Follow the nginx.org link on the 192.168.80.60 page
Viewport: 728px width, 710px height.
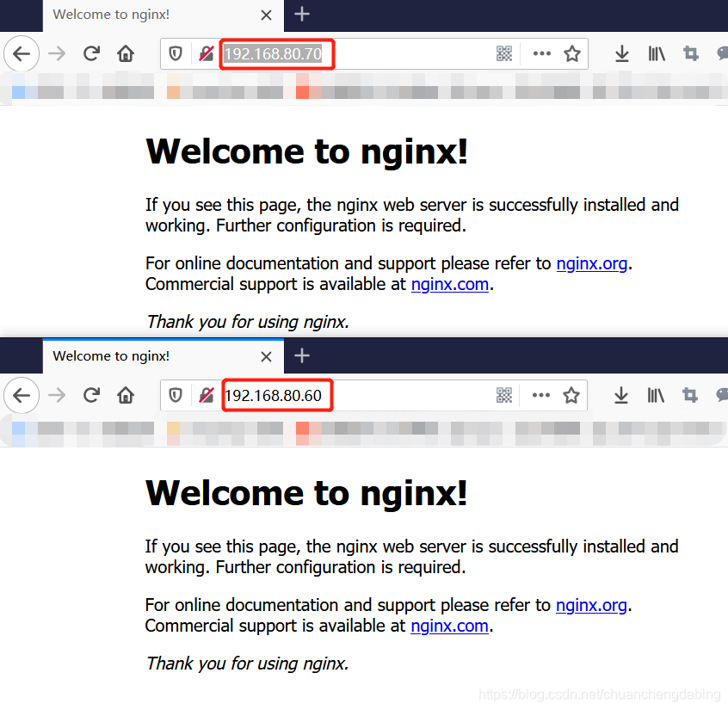[591, 605]
